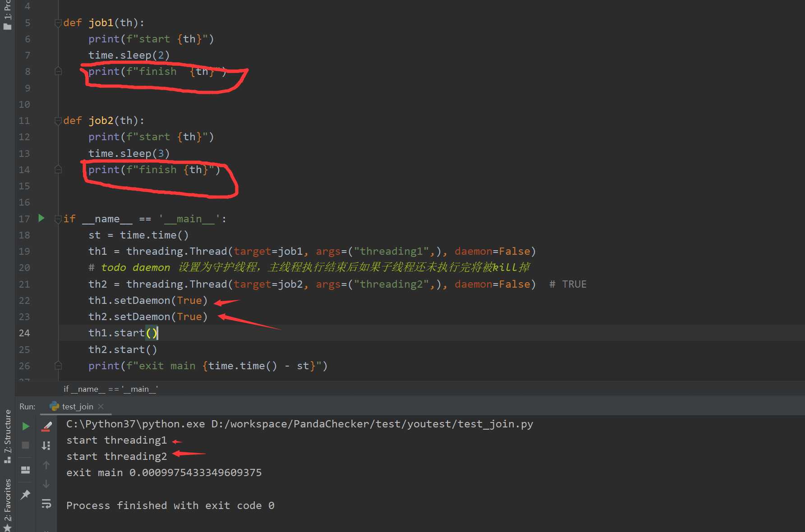Screen dimensions: 805x532
Task: Open the Project tool window tab
Action: (x=7, y=14)
